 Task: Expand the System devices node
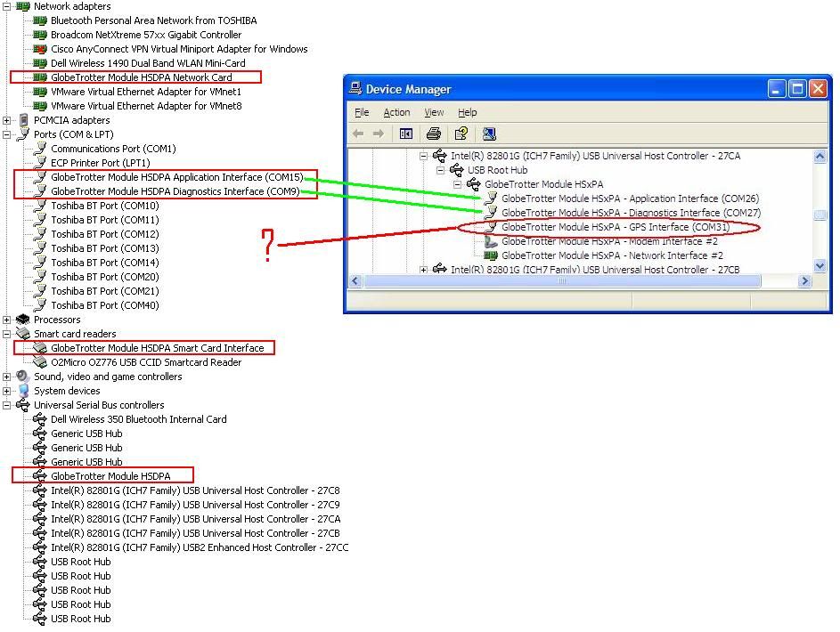pos(6,391)
